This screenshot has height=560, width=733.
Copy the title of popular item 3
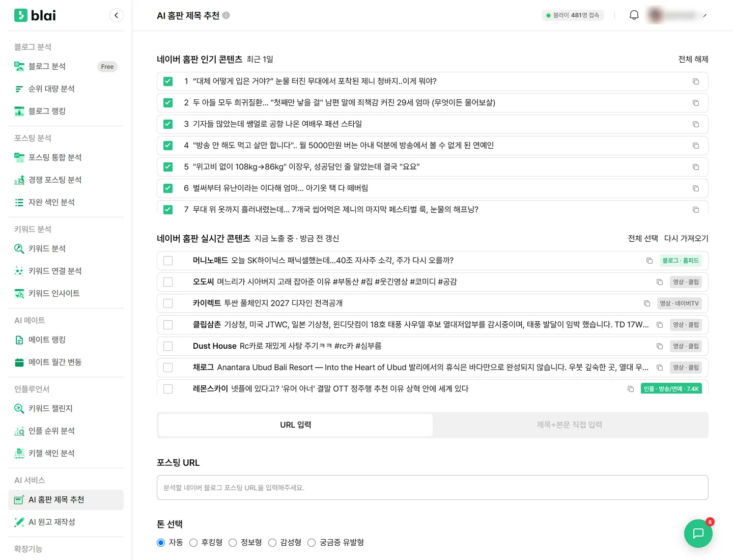[x=696, y=124]
